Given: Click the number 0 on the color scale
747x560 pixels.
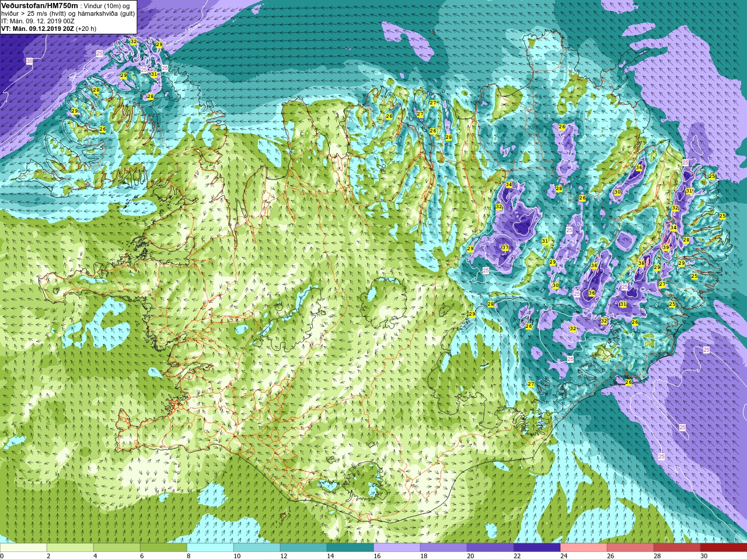Looking at the screenshot, I should [2, 556].
